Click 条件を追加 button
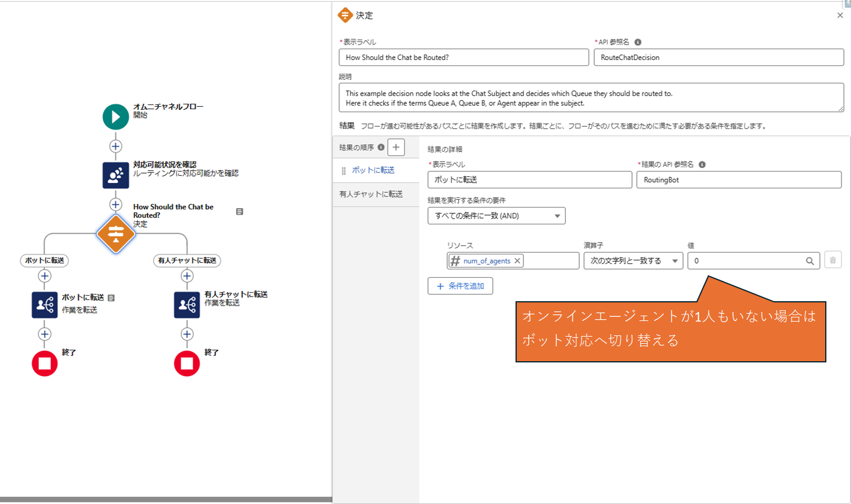Viewport: 851px width, 504px height. (460, 286)
